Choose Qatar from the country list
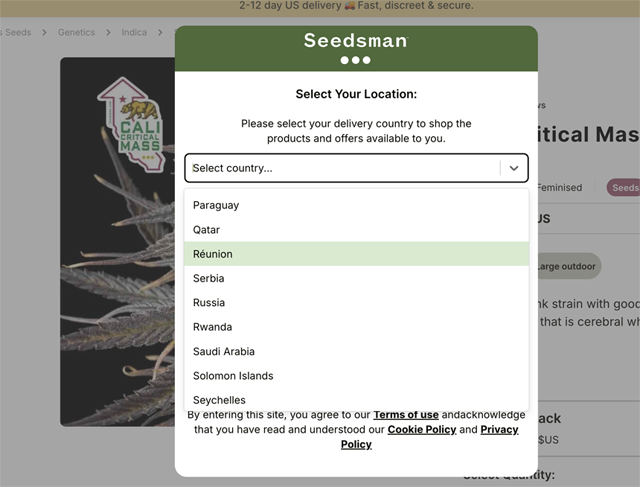This screenshot has width=640, height=487. (x=356, y=230)
